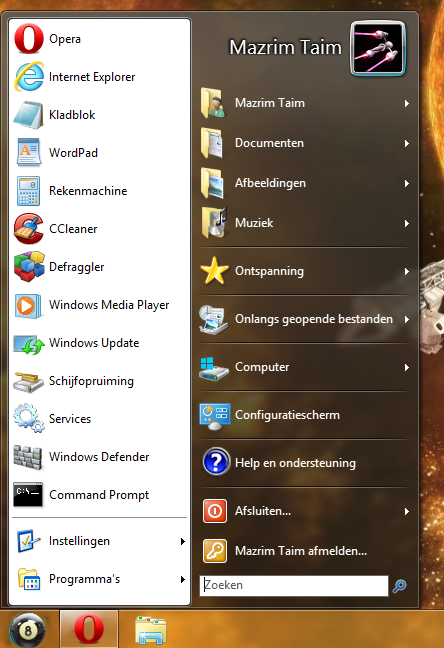
Task: Launch the Windows Media Player icon
Action: [x=29, y=306]
